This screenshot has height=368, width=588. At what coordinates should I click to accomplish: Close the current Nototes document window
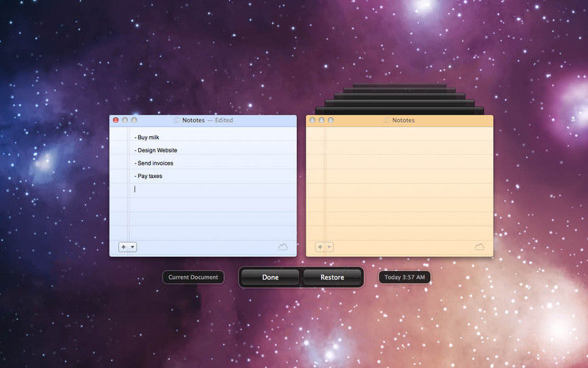coord(116,120)
